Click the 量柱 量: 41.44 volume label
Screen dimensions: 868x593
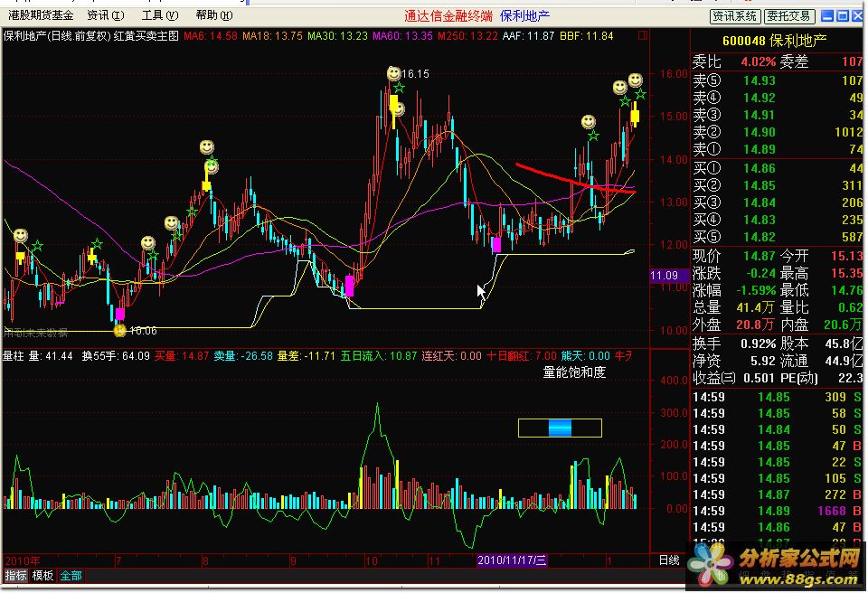point(38,355)
